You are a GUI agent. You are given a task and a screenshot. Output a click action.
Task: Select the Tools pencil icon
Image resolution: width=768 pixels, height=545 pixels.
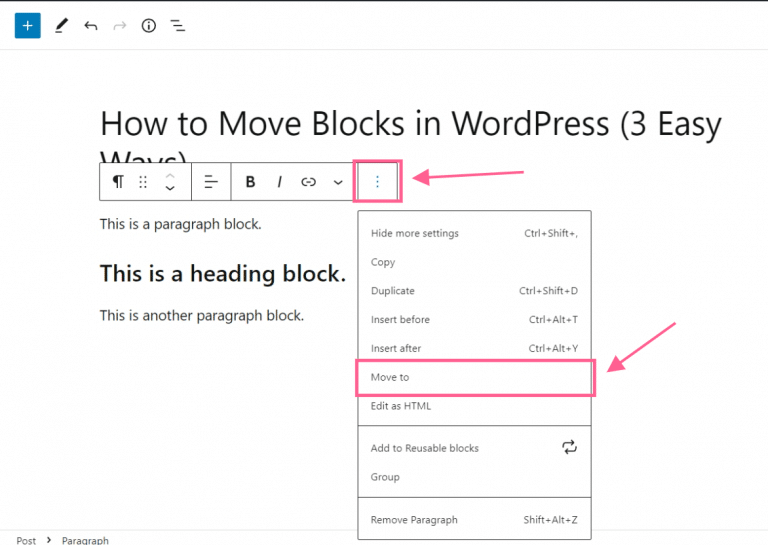coord(61,25)
